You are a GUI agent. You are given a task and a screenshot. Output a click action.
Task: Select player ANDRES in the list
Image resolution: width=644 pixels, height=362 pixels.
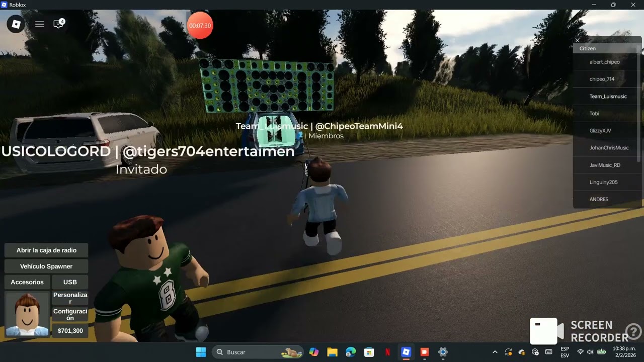tap(606, 199)
